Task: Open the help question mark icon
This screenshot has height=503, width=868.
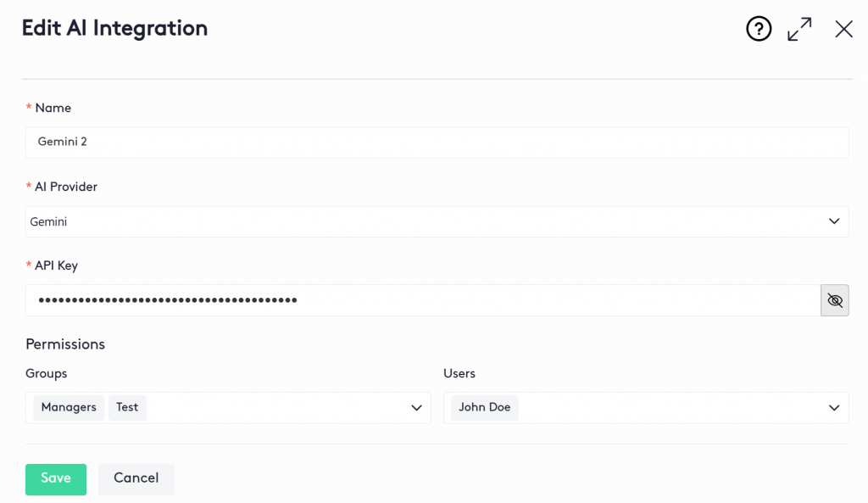Action: [x=759, y=30]
